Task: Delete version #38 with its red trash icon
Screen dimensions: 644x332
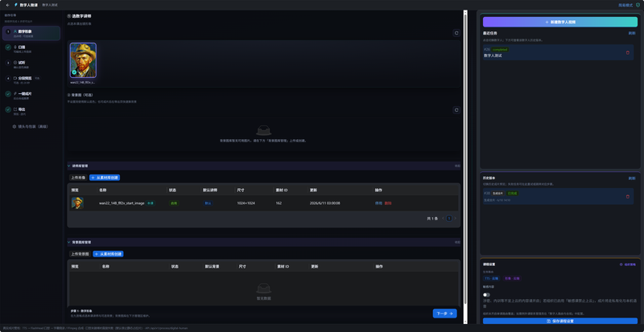Action: click(x=627, y=197)
